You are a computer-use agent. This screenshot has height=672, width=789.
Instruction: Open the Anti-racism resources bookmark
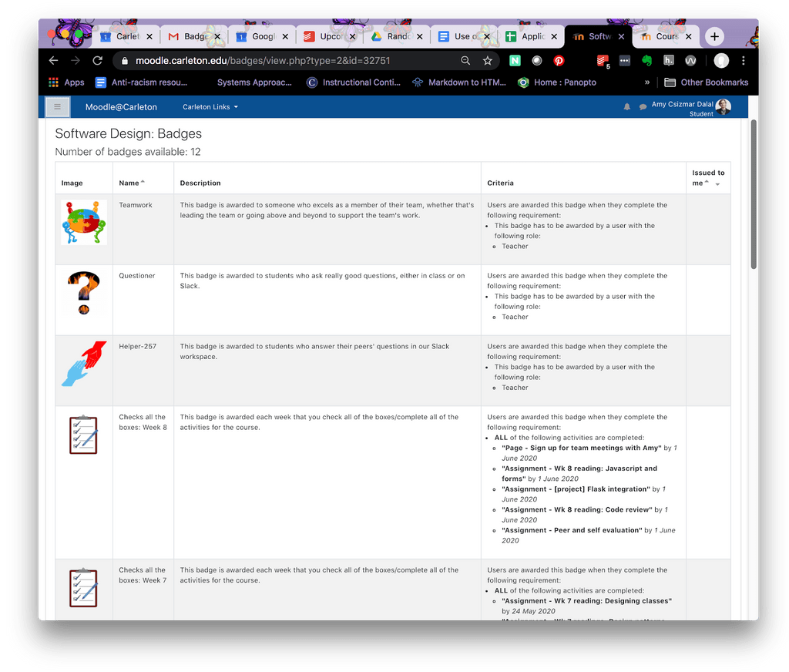(x=142, y=82)
